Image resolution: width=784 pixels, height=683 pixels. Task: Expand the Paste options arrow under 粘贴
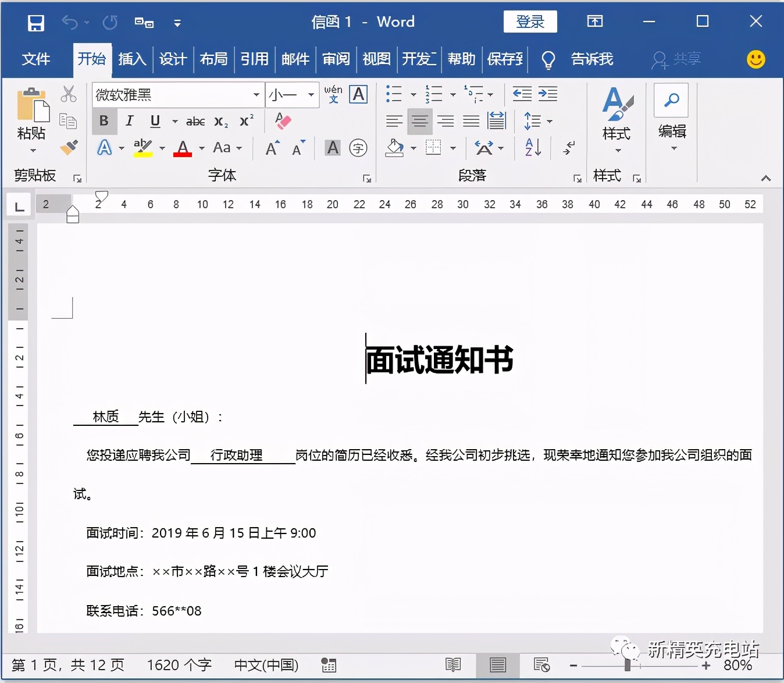(33, 151)
